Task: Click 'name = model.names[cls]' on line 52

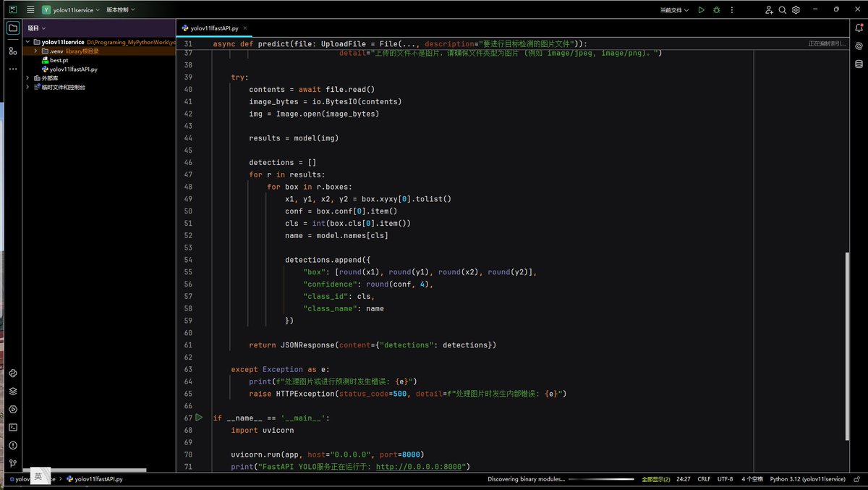Action: pos(336,235)
